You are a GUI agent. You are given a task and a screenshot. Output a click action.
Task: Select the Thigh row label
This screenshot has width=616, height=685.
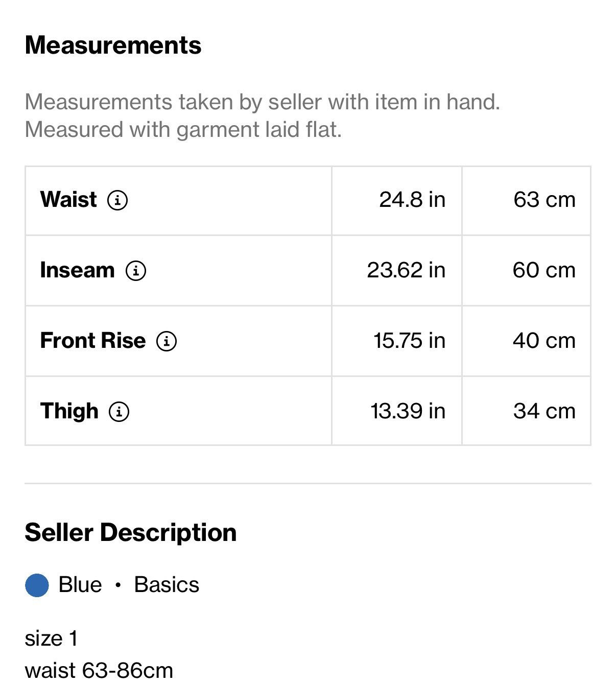click(69, 411)
